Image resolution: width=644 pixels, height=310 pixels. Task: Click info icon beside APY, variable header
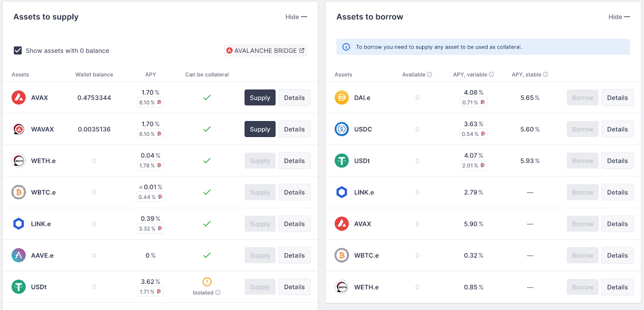pos(491,74)
